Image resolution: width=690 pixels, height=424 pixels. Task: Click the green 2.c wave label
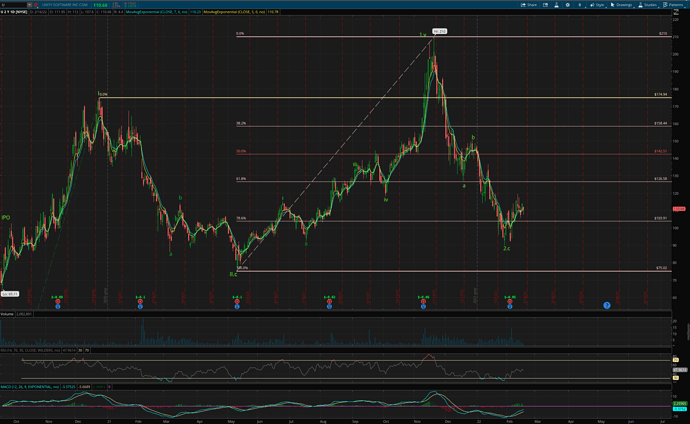[506, 249]
